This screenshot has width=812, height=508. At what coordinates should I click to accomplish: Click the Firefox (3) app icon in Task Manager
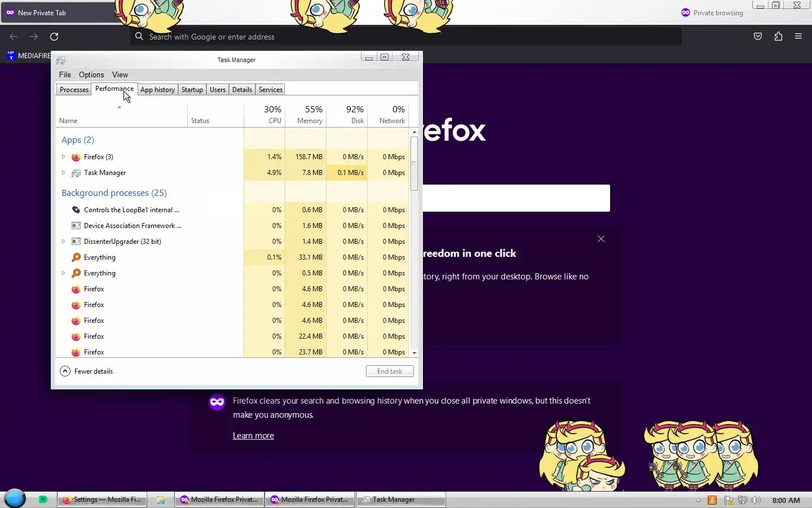tap(76, 157)
